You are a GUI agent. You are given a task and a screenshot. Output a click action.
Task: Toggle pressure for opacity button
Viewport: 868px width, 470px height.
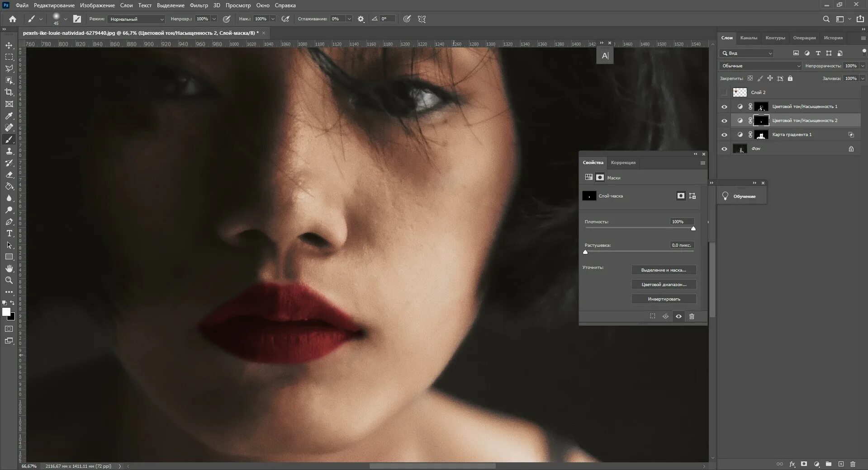coord(227,19)
